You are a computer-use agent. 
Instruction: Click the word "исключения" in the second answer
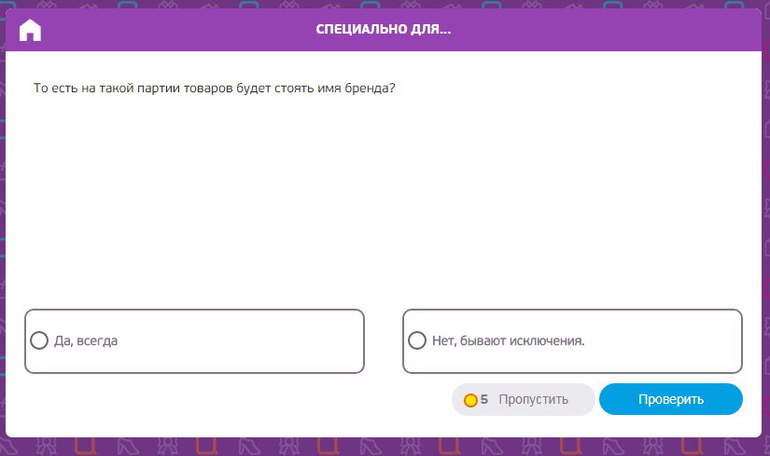(545, 341)
